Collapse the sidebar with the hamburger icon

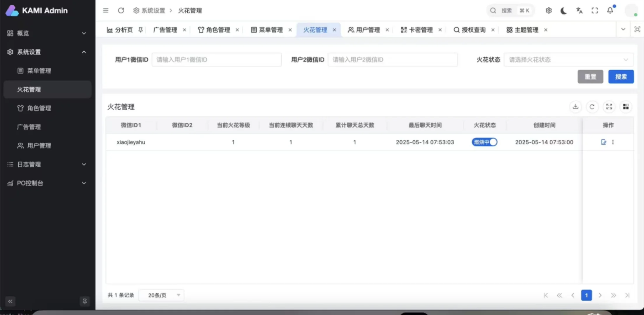tap(106, 10)
